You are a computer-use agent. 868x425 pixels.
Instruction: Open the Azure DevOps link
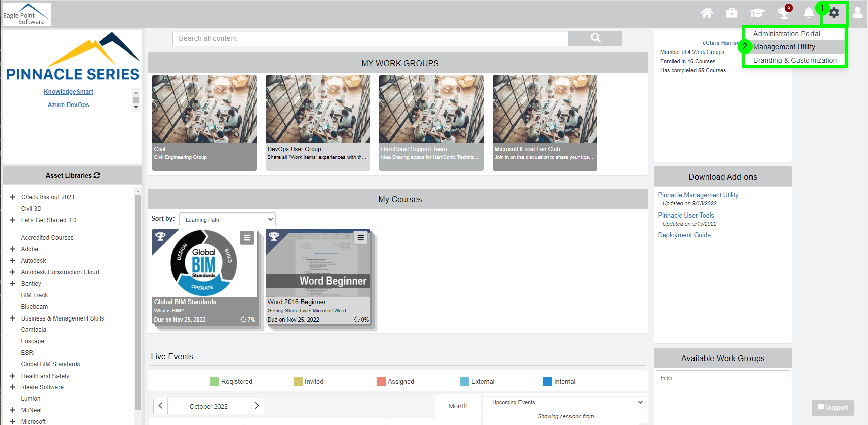[69, 105]
